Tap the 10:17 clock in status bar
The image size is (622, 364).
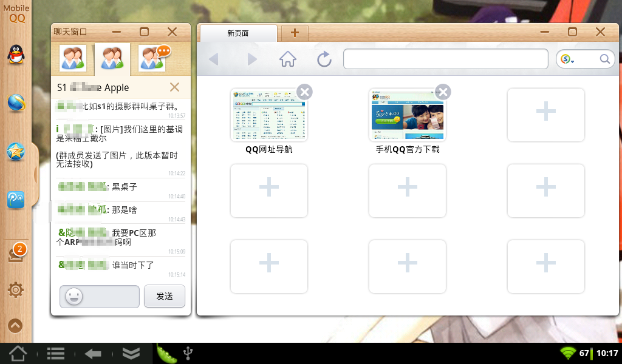607,353
